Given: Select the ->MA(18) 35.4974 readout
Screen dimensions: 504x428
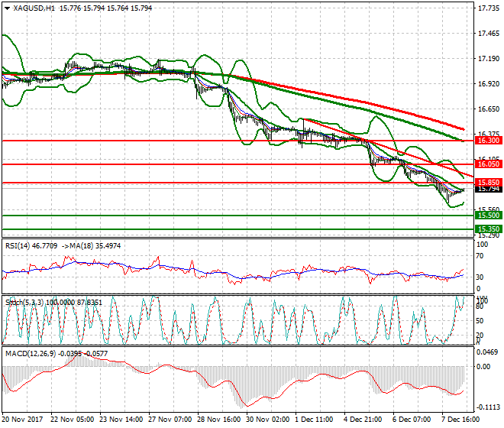Looking at the screenshot, I should (91, 246).
